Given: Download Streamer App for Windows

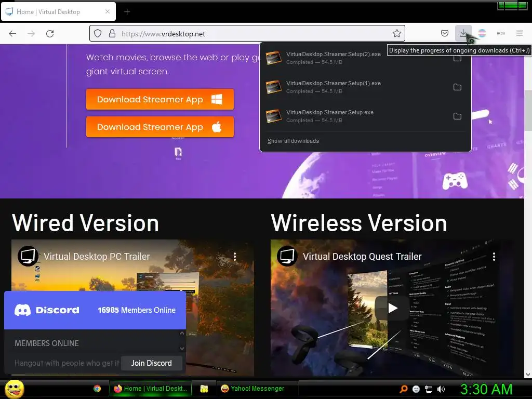Looking at the screenshot, I should 160,99.
